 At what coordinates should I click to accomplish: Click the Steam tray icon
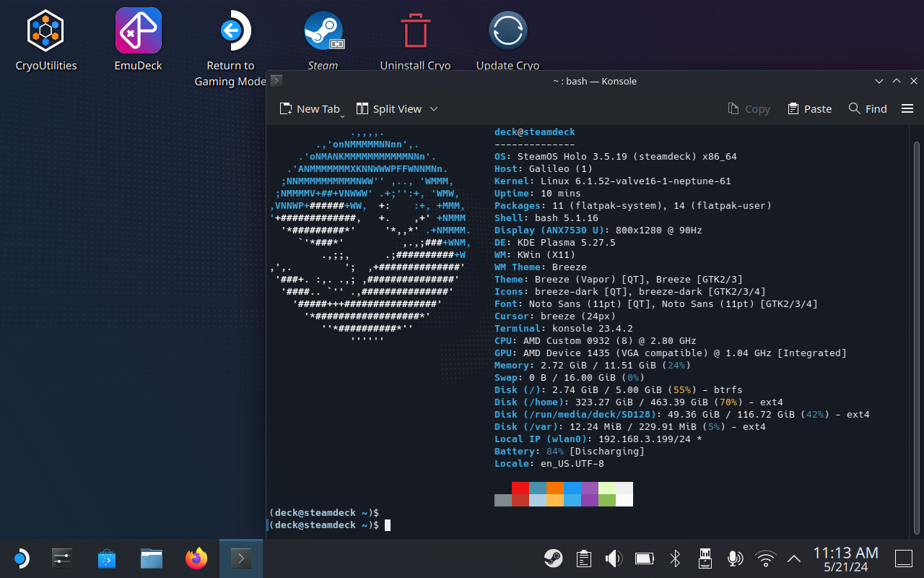click(x=554, y=558)
